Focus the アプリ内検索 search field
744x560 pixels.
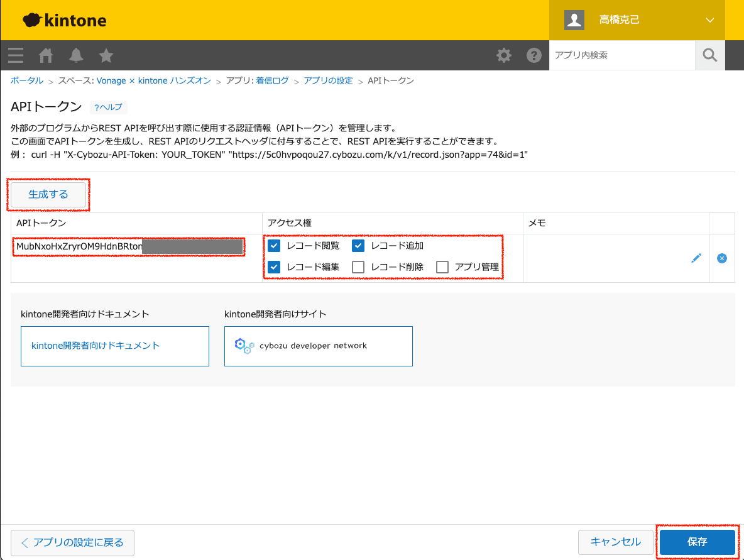[622, 55]
